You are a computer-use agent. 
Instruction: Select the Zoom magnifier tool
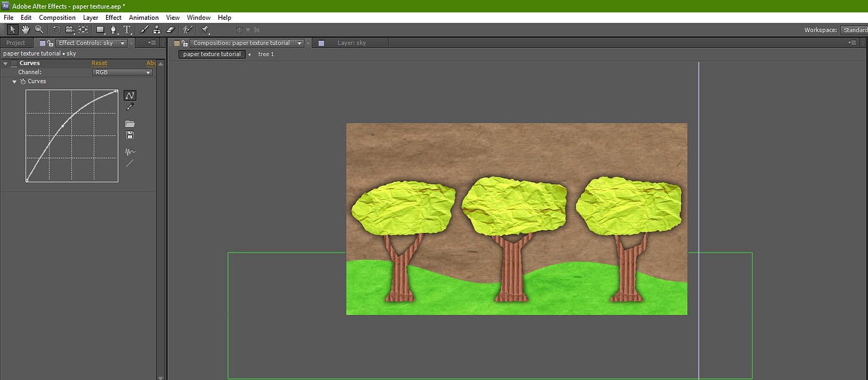click(x=39, y=30)
